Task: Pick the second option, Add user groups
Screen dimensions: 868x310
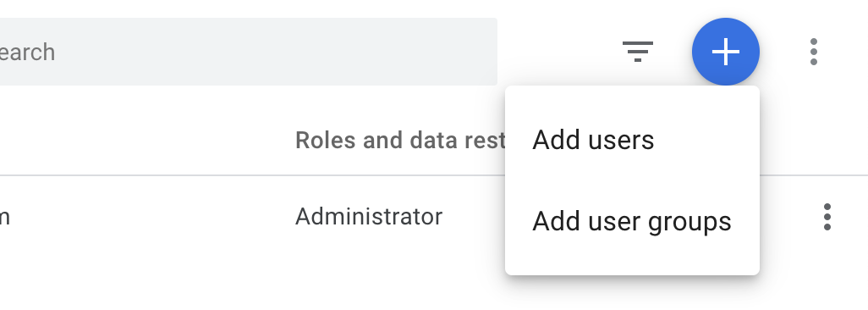Action: click(632, 221)
